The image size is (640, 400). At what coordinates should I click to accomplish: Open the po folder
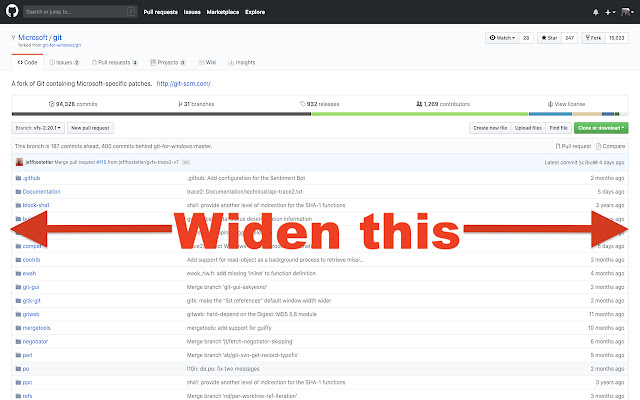pyautogui.click(x=26, y=369)
